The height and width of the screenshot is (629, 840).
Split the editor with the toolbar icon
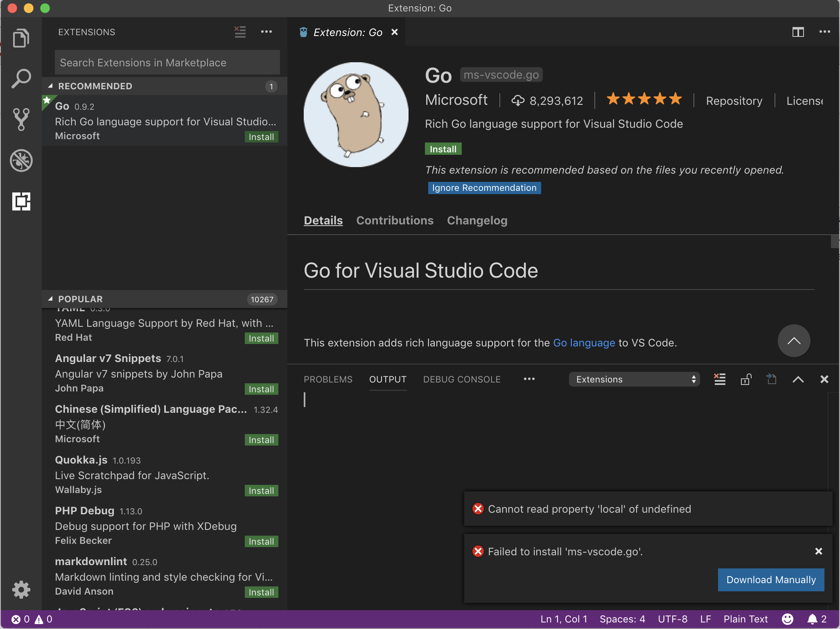pyautogui.click(x=798, y=32)
